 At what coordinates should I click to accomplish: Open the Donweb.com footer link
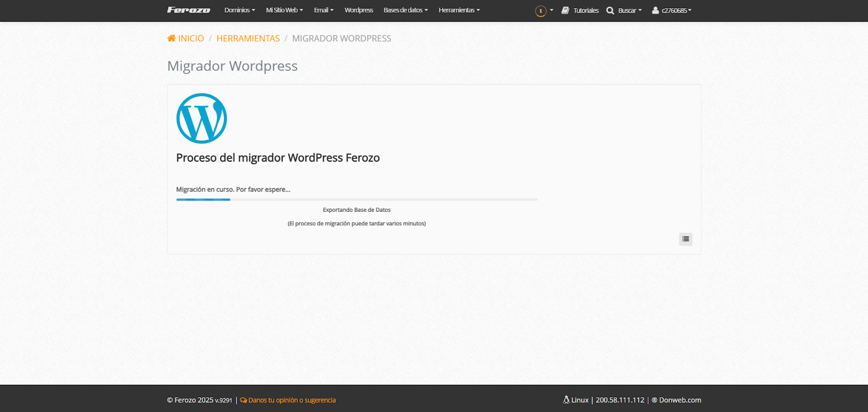coord(680,400)
